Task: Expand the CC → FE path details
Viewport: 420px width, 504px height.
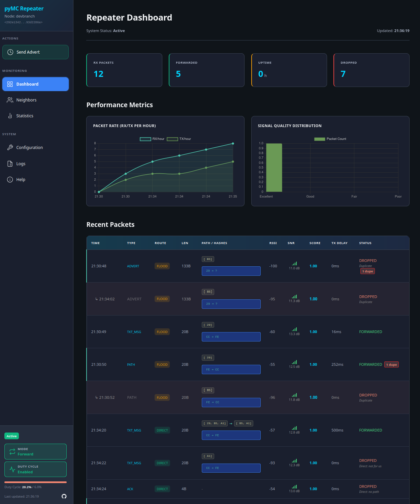Action: coord(231,336)
